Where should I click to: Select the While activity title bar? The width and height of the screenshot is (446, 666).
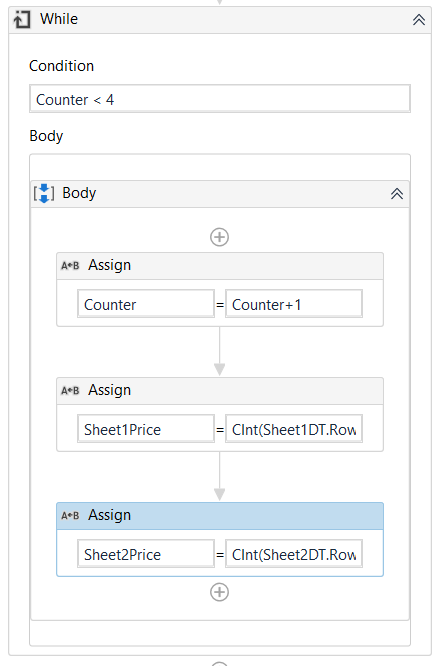coord(220,20)
